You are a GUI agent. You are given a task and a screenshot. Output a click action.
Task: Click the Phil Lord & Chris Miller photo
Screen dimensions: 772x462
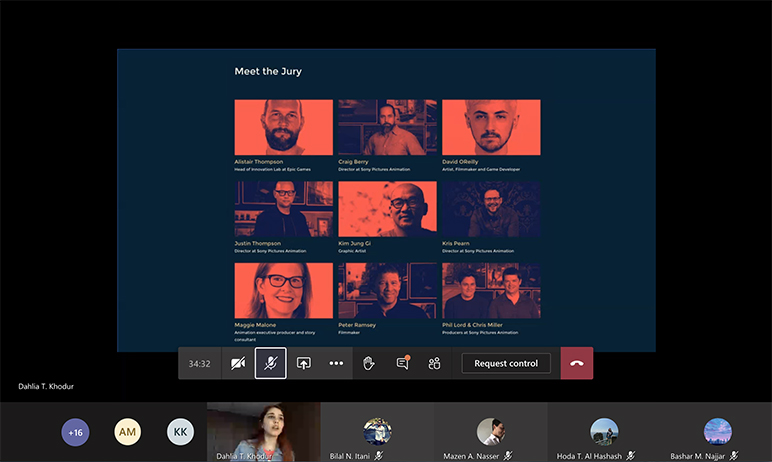(x=491, y=291)
